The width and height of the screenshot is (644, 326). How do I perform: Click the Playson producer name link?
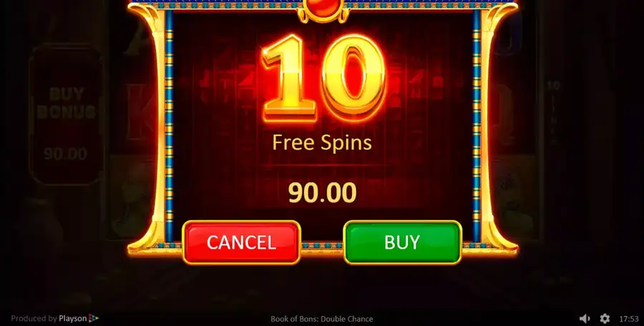point(73,319)
